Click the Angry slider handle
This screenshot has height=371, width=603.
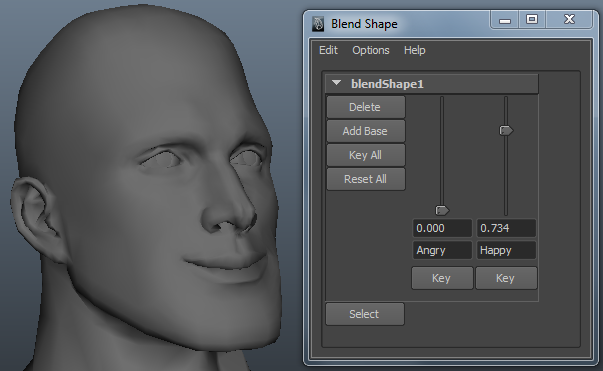(442, 210)
